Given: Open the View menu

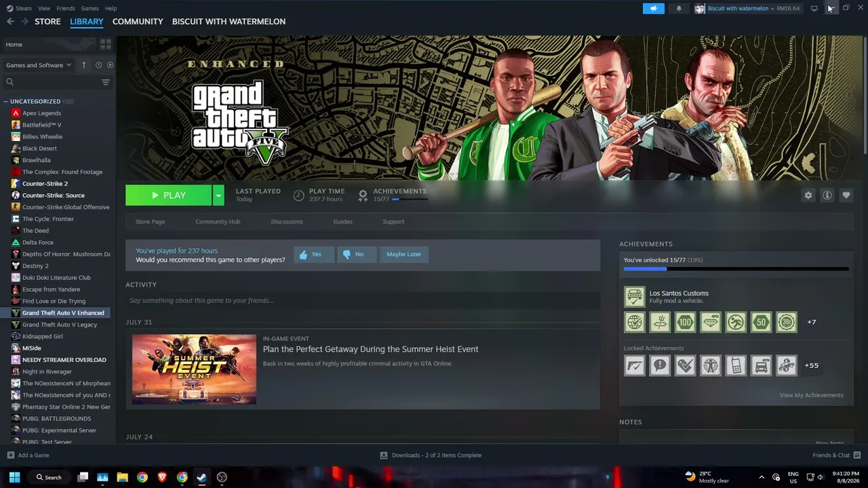Looking at the screenshot, I should pos(44,8).
